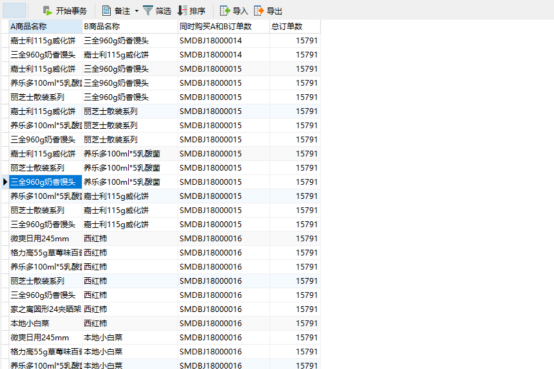The height and width of the screenshot is (369, 554).
Task: Click the 排序 sort tool
Action: click(x=191, y=11)
